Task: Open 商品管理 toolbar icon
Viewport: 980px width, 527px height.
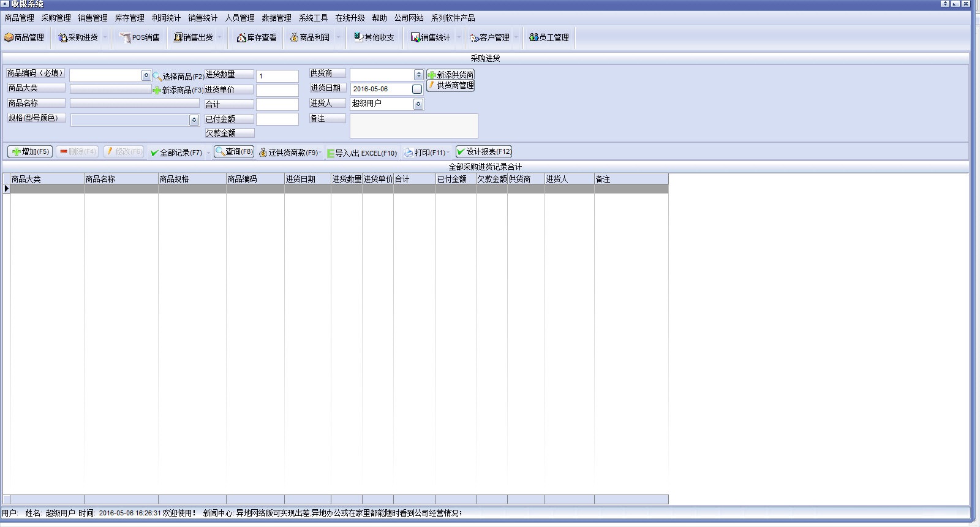Action: pos(24,37)
